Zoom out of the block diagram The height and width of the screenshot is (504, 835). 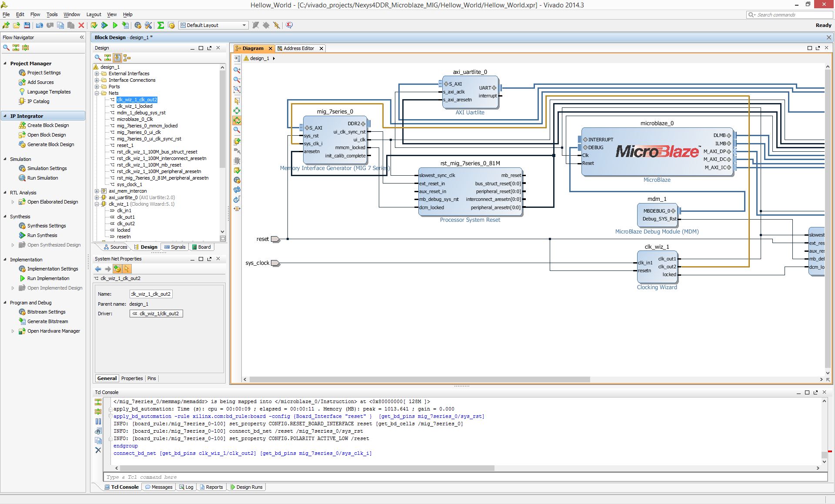tap(237, 80)
